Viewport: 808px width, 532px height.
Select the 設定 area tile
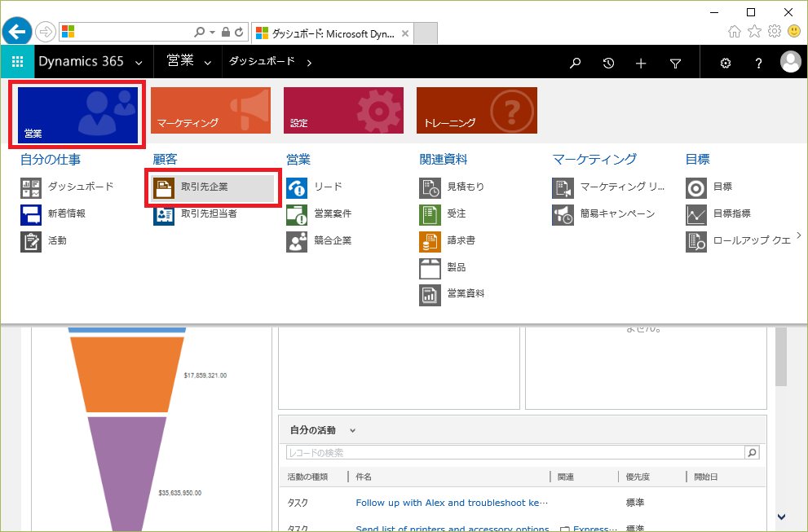343,110
